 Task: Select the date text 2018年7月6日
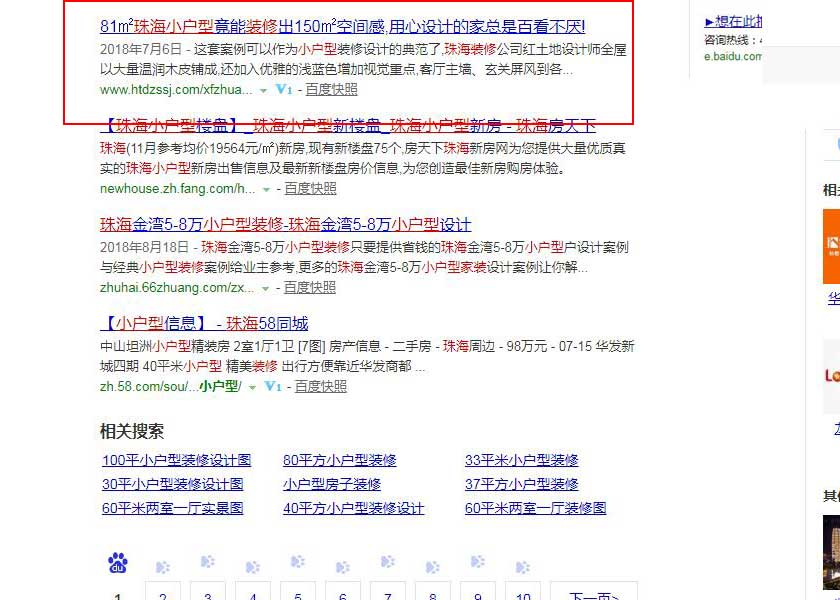coord(141,49)
